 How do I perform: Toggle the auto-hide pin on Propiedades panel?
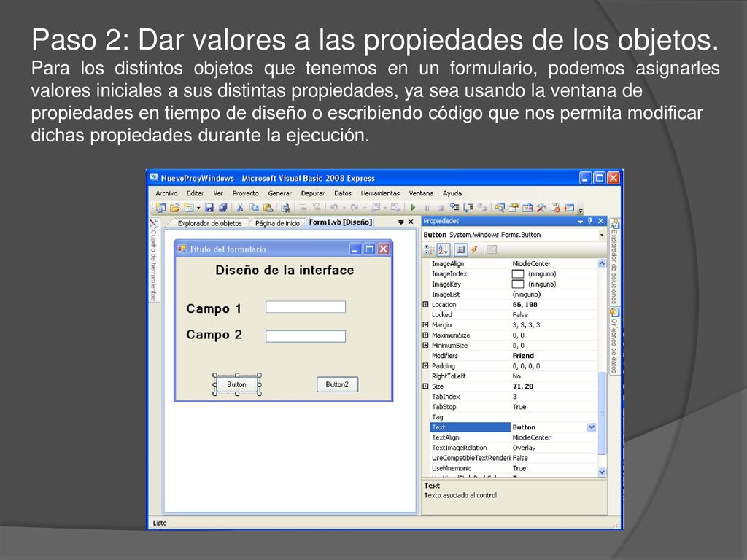(x=589, y=221)
